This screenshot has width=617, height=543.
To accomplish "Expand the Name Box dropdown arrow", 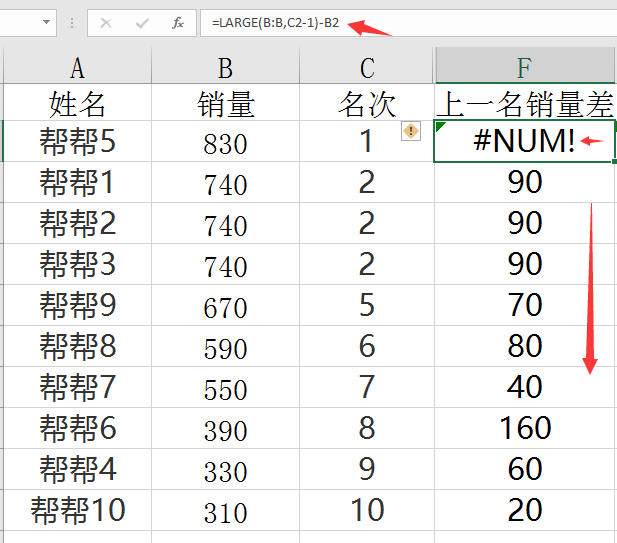I will click(x=46, y=22).
